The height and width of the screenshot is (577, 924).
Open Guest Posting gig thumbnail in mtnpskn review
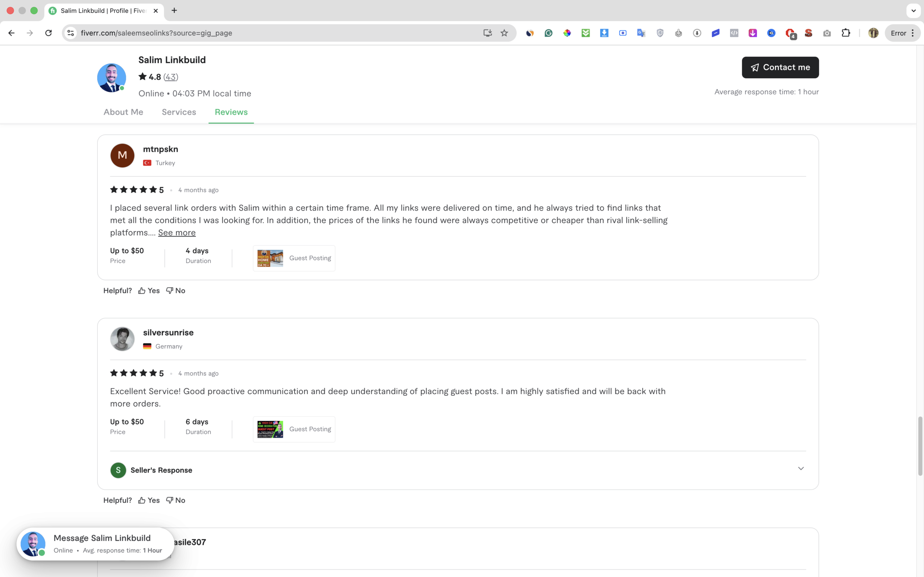tap(270, 258)
